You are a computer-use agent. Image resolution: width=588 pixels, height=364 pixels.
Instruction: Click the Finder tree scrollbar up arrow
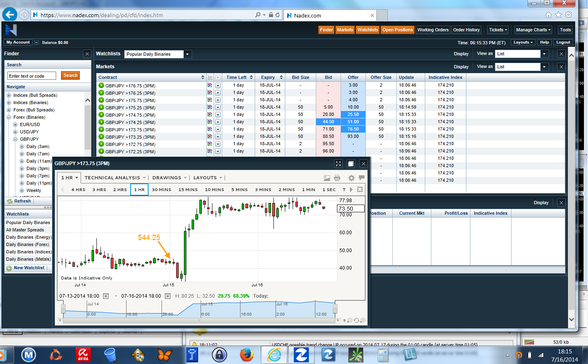87,100
